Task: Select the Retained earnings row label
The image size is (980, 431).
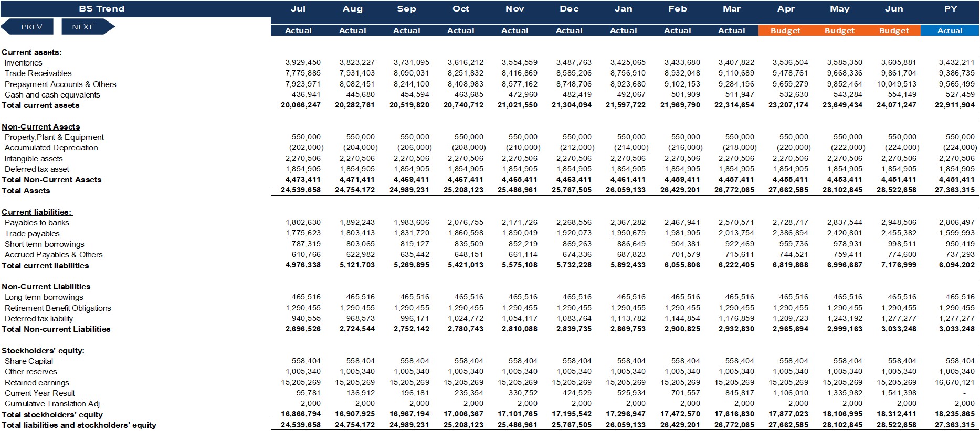Action: coord(37,383)
